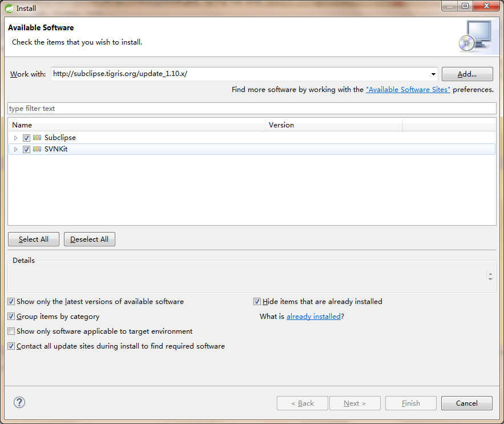504x424 pixels.
Task: Click Details scroll up arrow
Action: click(490, 274)
